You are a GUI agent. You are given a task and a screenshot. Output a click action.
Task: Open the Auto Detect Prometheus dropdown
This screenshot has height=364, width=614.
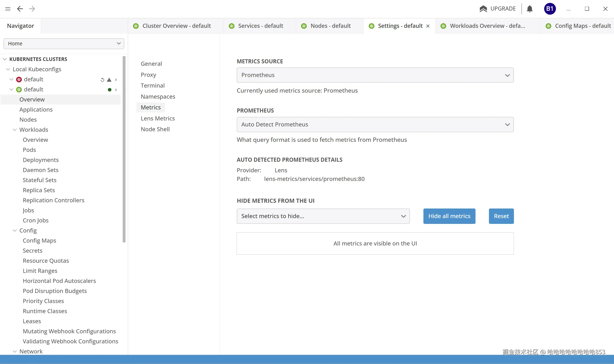coord(375,125)
